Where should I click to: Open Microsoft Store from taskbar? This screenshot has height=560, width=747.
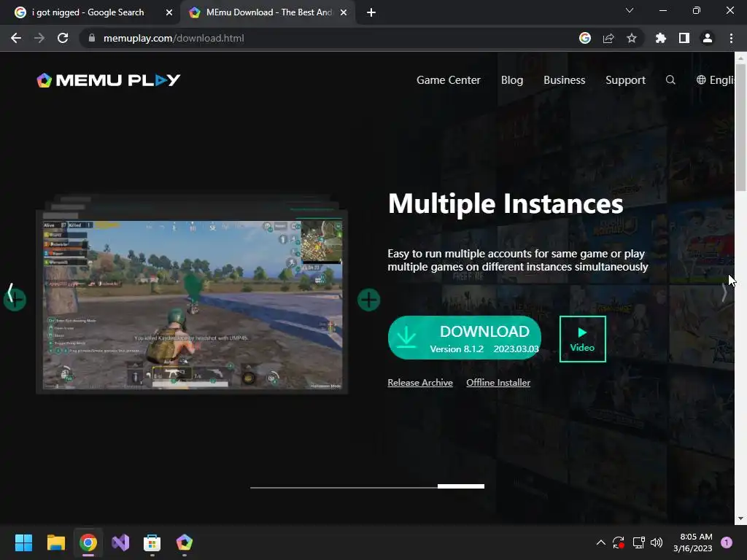152,542
